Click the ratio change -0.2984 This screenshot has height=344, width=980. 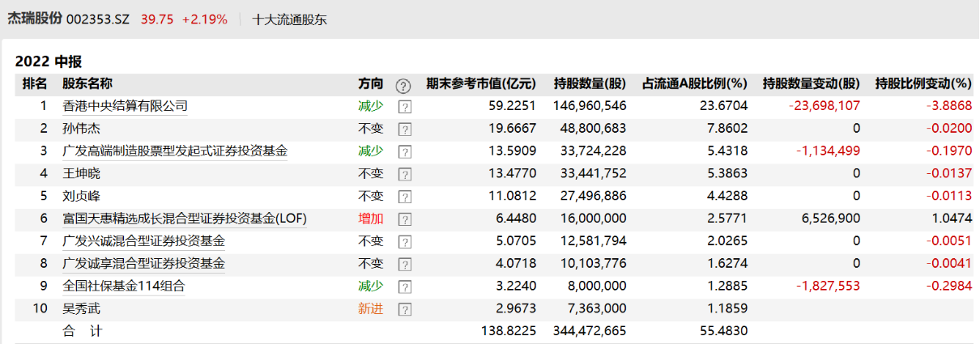pyautogui.click(x=949, y=287)
